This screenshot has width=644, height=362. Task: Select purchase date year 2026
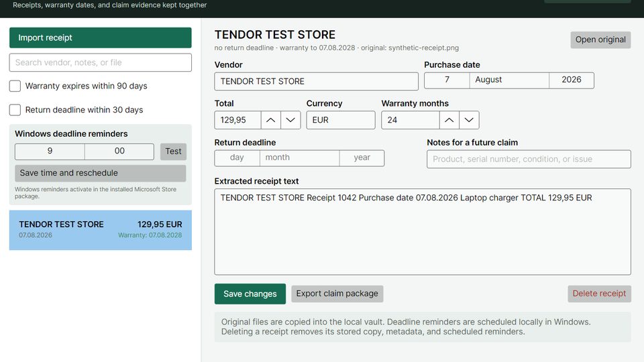572,80
